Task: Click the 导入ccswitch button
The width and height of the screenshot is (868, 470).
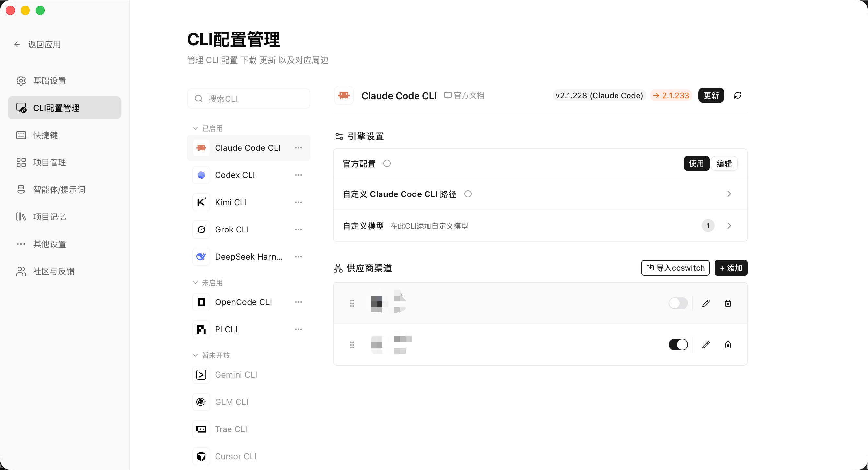Action: click(x=675, y=268)
